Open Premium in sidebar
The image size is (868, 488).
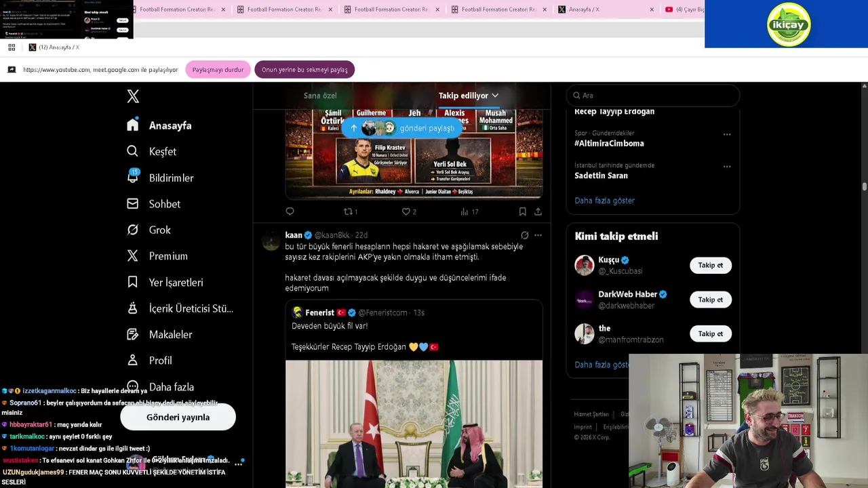click(x=157, y=256)
